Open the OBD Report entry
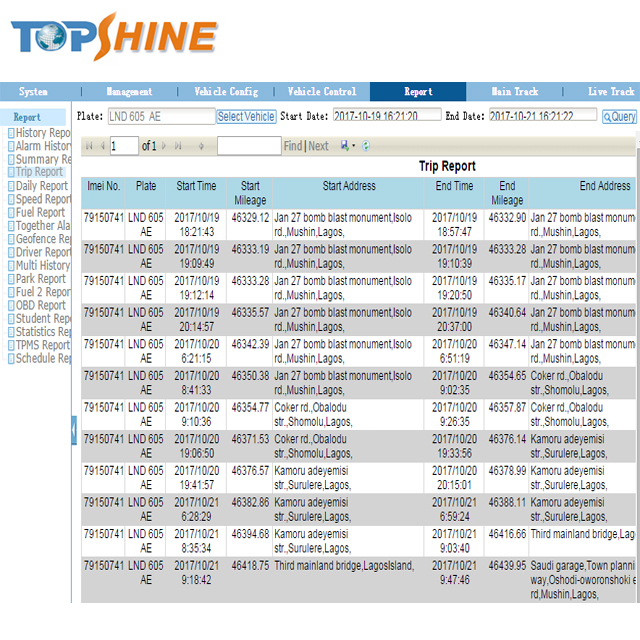640x640 pixels. click(x=40, y=305)
